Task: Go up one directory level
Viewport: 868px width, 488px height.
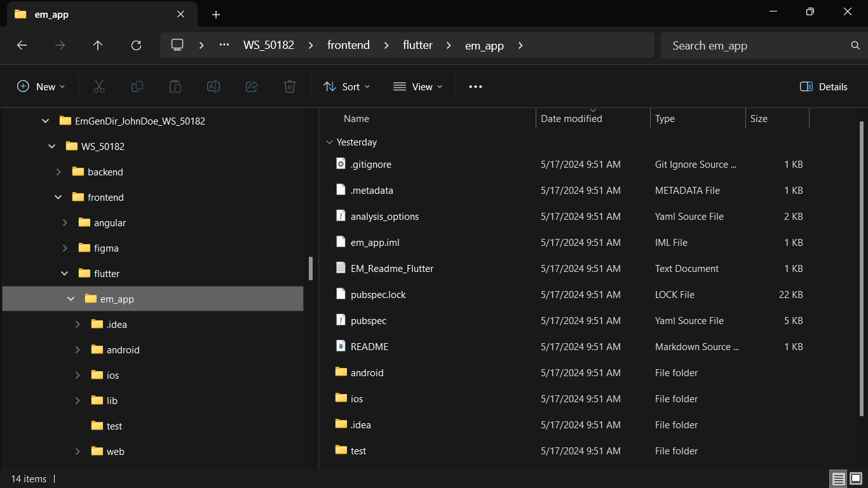Action: (98, 45)
